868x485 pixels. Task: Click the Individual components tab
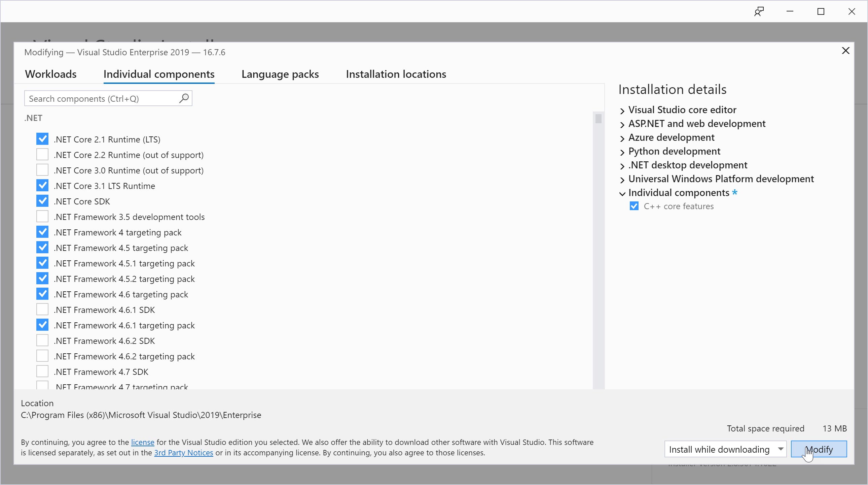[x=158, y=74]
